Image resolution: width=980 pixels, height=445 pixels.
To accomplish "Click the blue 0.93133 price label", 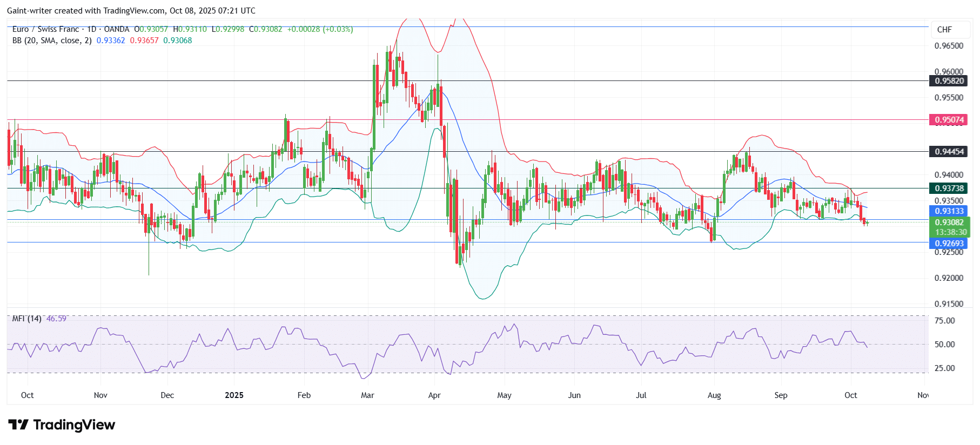I will [x=949, y=211].
